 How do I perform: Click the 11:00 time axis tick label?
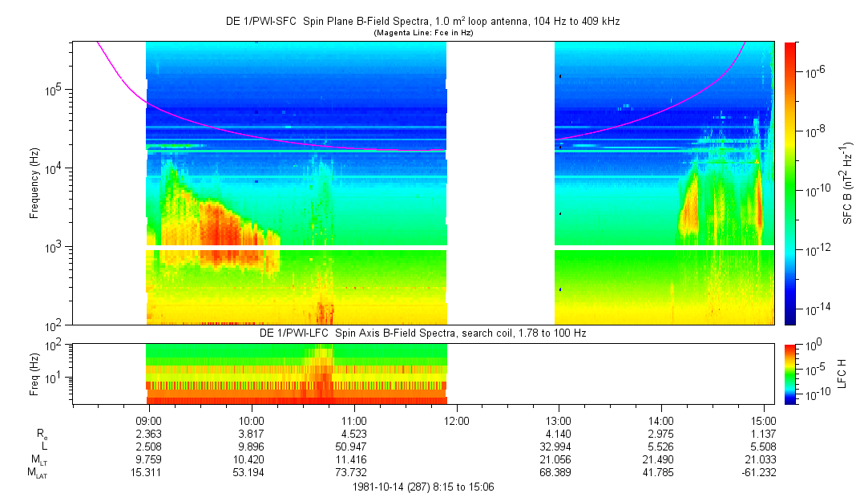point(354,420)
